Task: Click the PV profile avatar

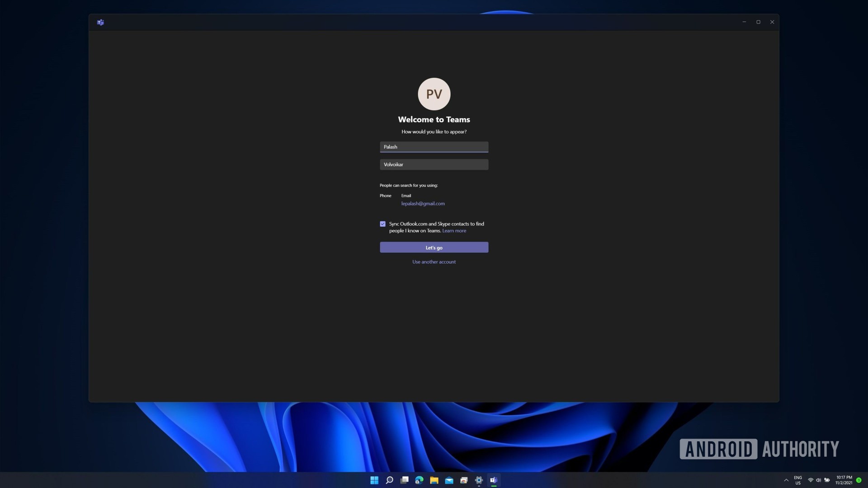Action: coord(434,94)
